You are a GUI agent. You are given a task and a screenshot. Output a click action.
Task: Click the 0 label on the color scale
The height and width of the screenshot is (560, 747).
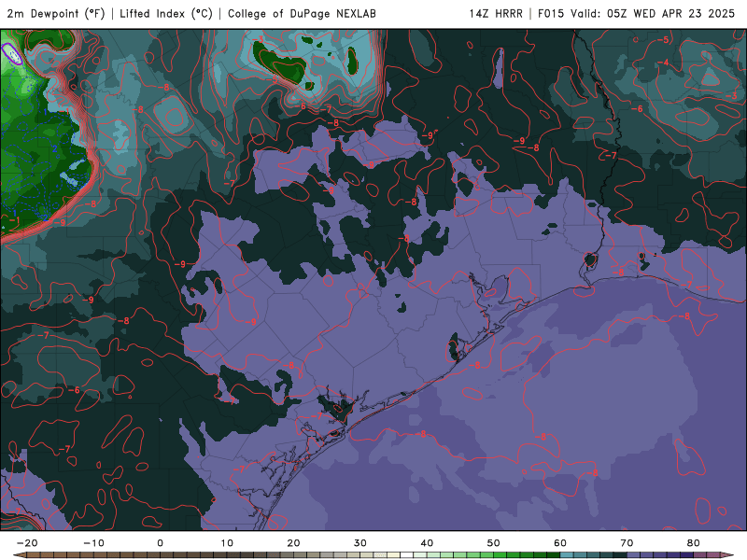coord(160,543)
